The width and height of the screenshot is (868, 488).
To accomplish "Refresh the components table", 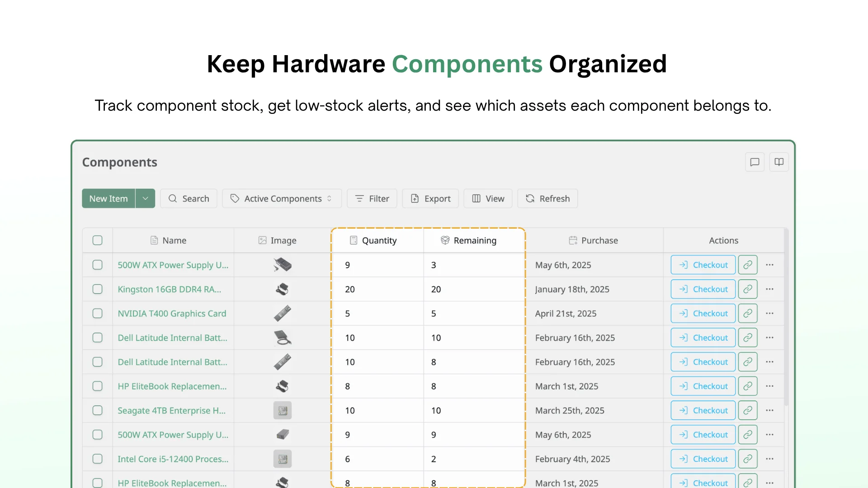I will click(547, 198).
